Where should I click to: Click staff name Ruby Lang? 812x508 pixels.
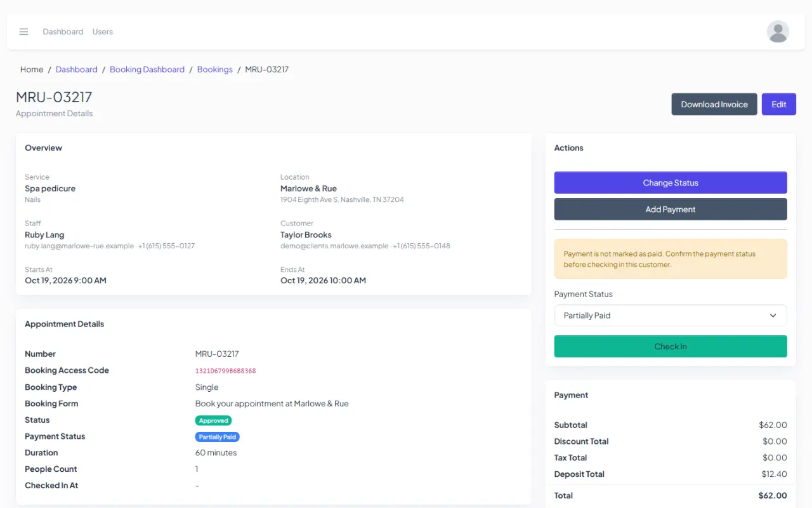[x=44, y=235]
